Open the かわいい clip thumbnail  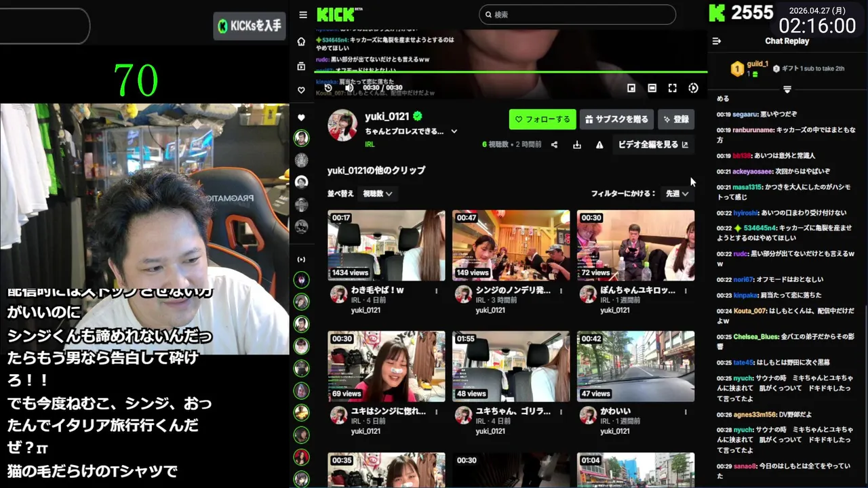coord(635,367)
